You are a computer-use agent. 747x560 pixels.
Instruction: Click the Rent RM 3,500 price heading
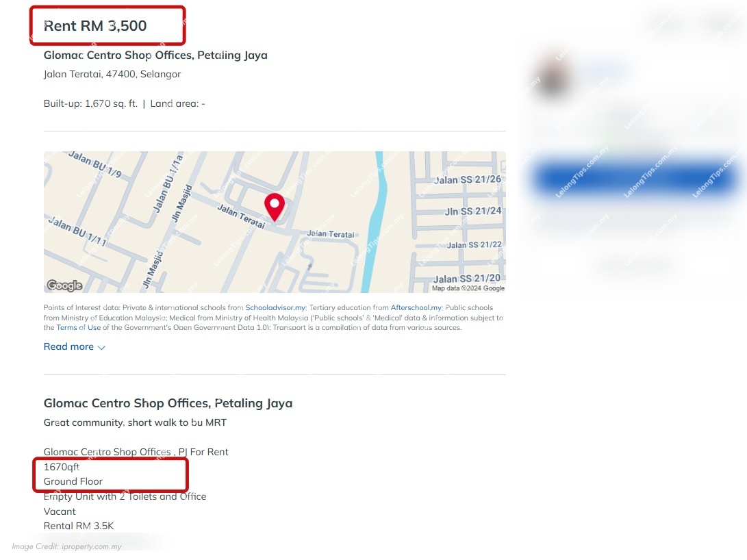point(95,26)
